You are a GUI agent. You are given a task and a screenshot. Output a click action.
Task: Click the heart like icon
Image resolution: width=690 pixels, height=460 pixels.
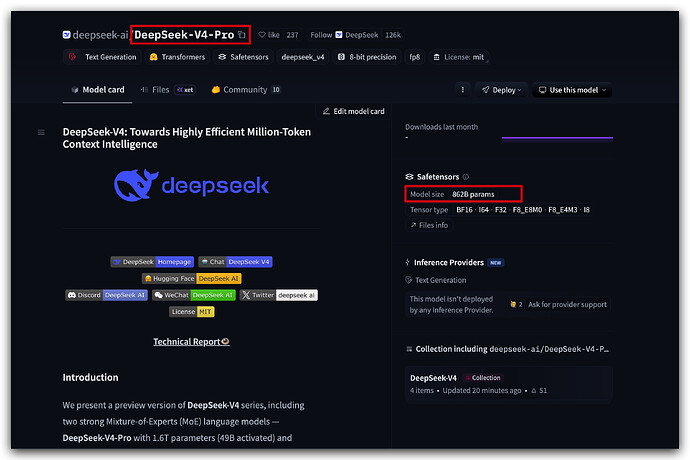pos(262,35)
